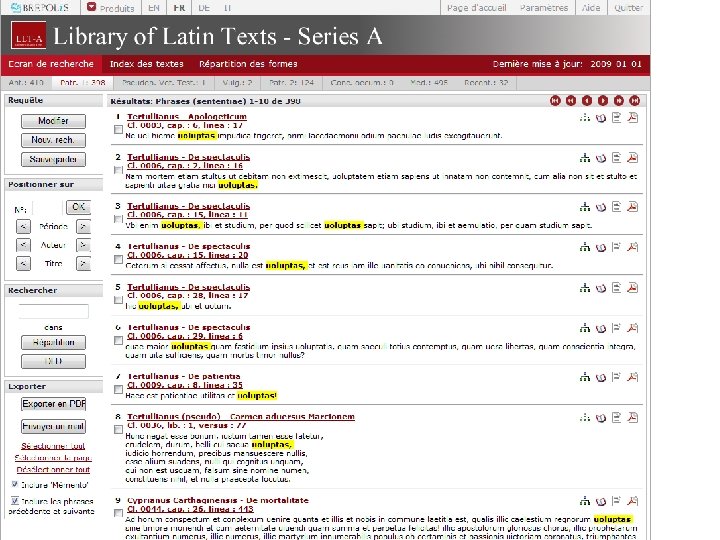Go to next results page arrow
This screenshot has height=540, width=720.
click(x=603, y=101)
